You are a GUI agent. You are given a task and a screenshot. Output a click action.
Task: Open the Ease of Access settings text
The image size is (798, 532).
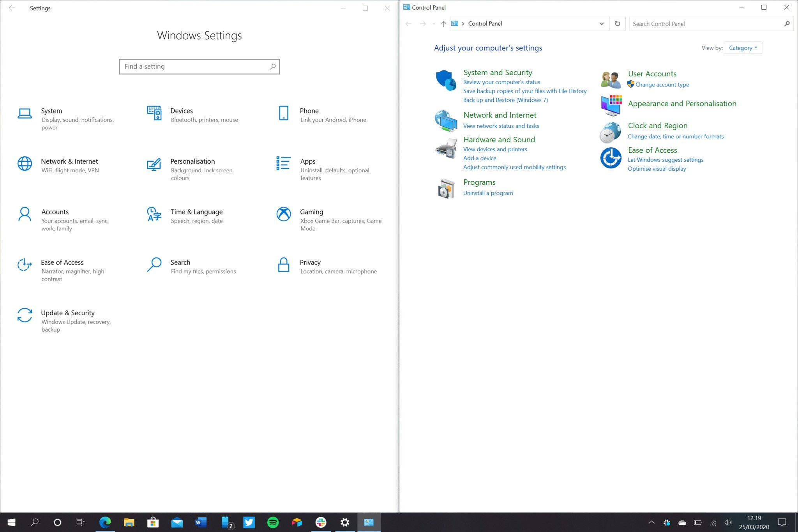coord(62,262)
